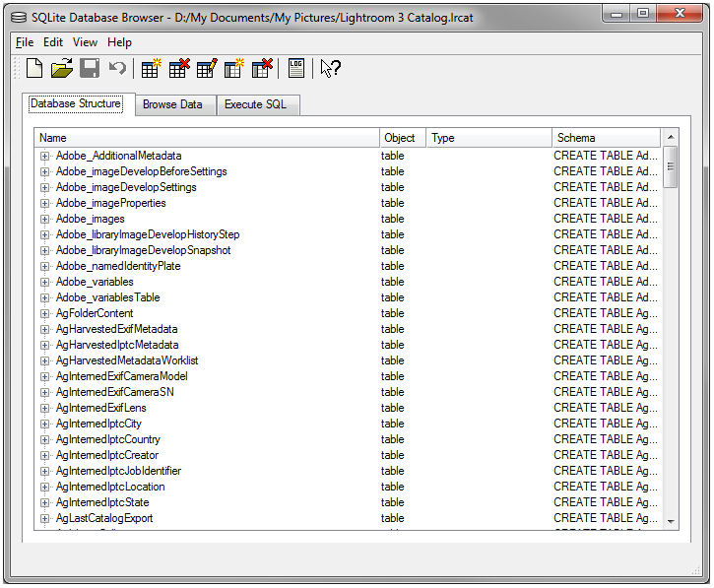The height and width of the screenshot is (588, 714).
Task: Expand the Adobe_libraryImageDevelopSnapshot node
Action: tap(44, 250)
